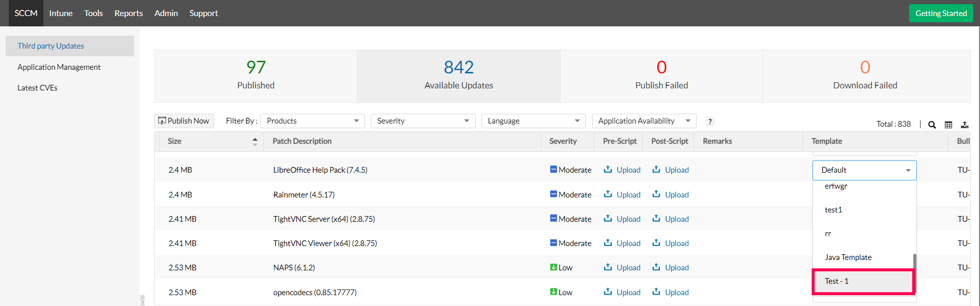Switch to the Reports menu
This screenshot has width=980, height=306.
128,13
